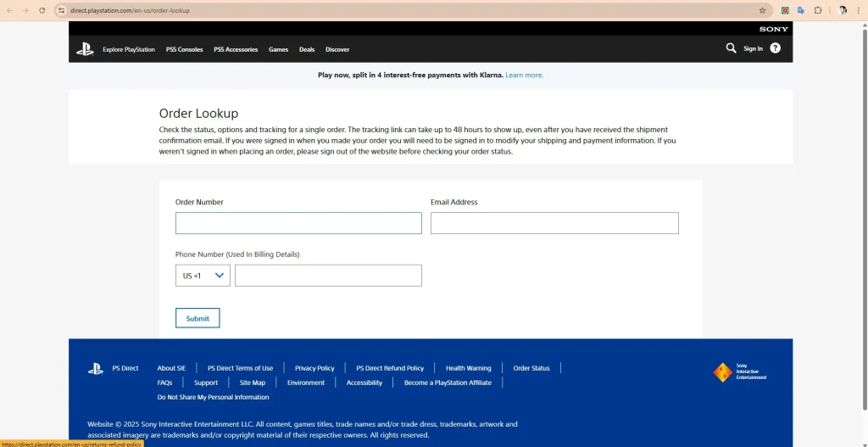Click the browser address bar URL
This screenshot has height=447, width=868.
pyautogui.click(x=130, y=10)
